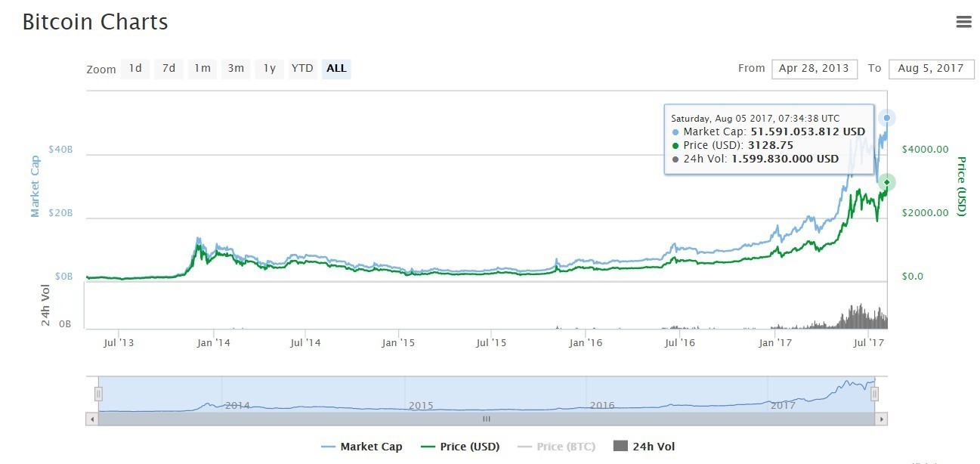Click the Market Cap point marker on chart

click(887, 118)
